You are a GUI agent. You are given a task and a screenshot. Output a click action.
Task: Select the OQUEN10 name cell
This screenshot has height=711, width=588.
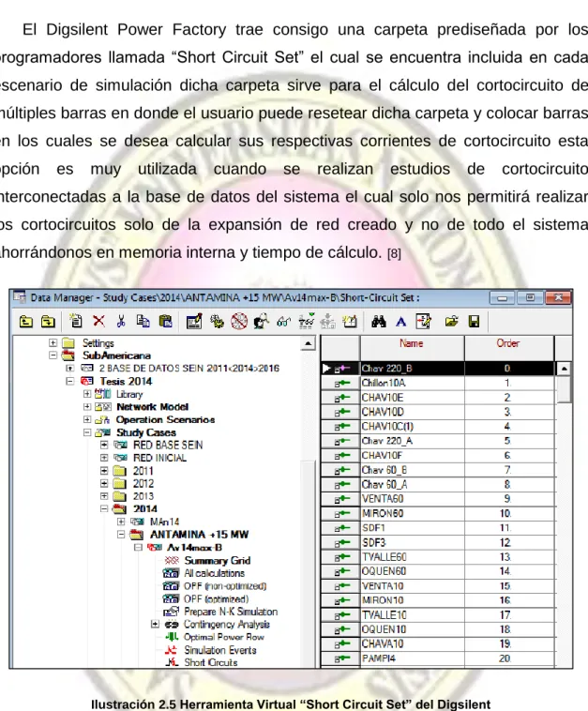pyautogui.click(x=412, y=629)
